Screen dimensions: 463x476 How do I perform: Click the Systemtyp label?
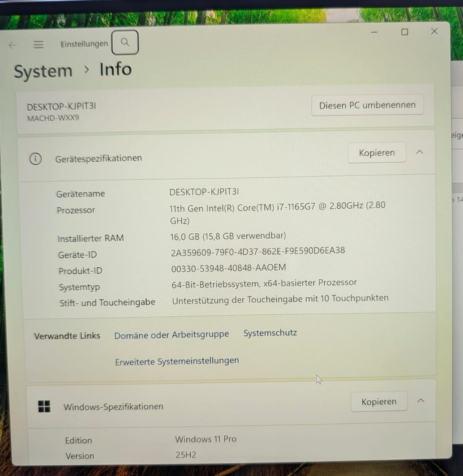[x=80, y=287]
